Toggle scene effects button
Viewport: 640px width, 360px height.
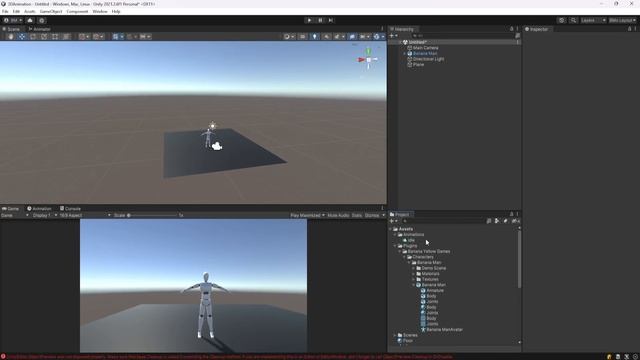point(338,37)
